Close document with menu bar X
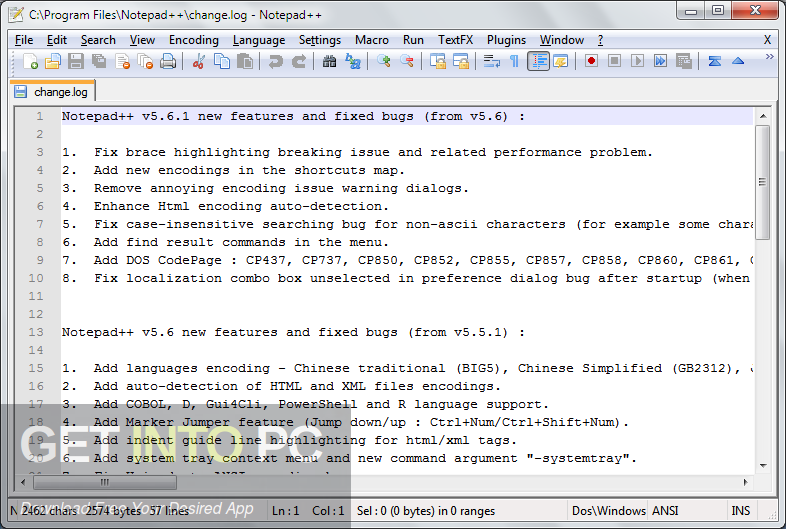This screenshot has height=529, width=786. click(x=767, y=40)
